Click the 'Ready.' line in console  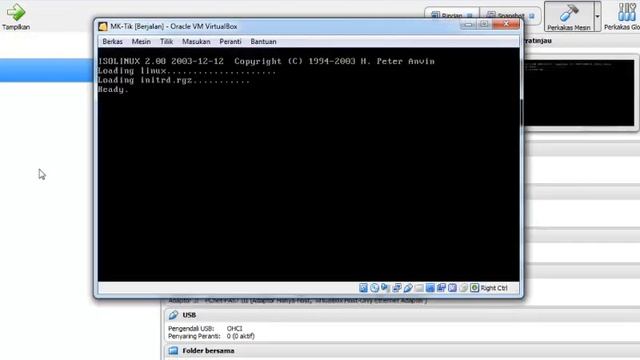pyautogui.click(x=113, y=89)
